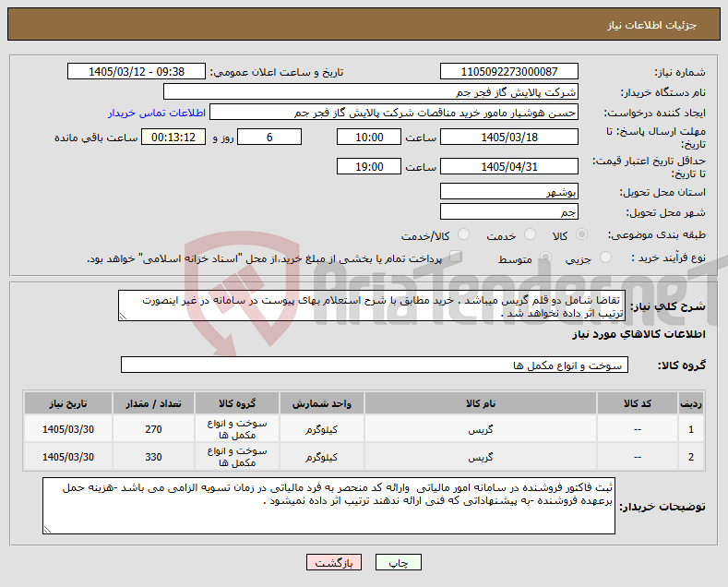Click the گروه کالا field سوخت و انواع مکمل ها
This screenshot has height=587, width=728.
(375, 365)
